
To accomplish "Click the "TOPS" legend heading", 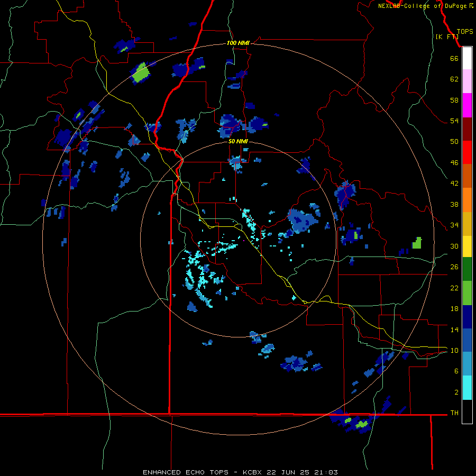I will click(465, 32).
